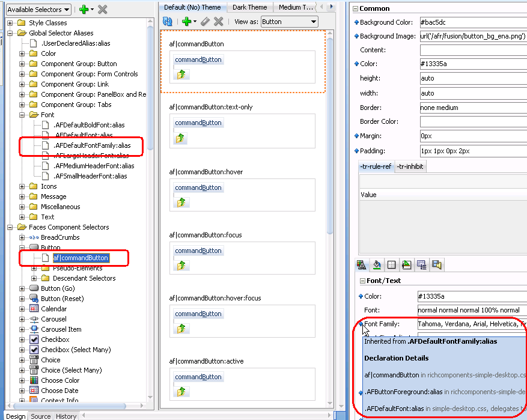
Task: Add a new item with the green plus toolbar icon
Action: pyautogui.click(x=186, y=21)
